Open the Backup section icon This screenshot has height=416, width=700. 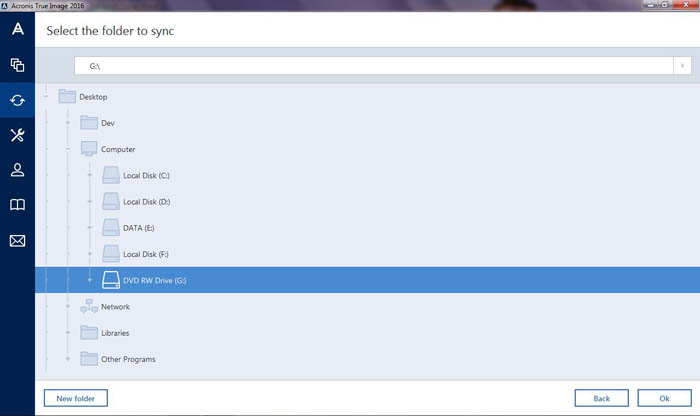[17, 65]
